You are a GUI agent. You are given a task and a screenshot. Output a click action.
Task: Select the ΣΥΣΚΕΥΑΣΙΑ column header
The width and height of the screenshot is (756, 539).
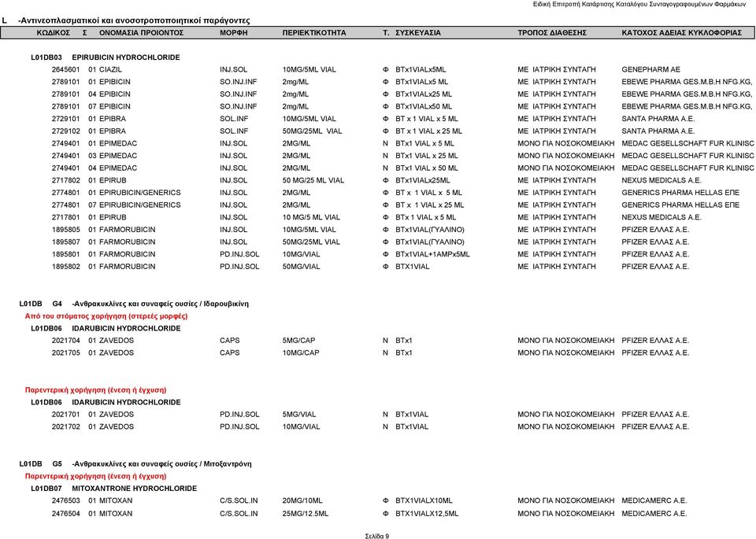(x=418, y=33)
